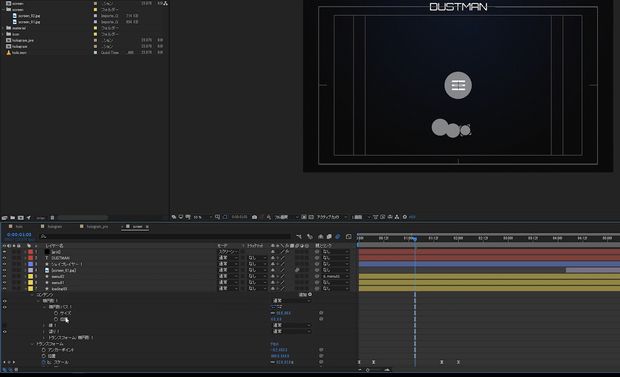Open blend mode dropdown of layer 1 (スクリーン)
This screenshot has width=620, height=377.
coord(228,252)
